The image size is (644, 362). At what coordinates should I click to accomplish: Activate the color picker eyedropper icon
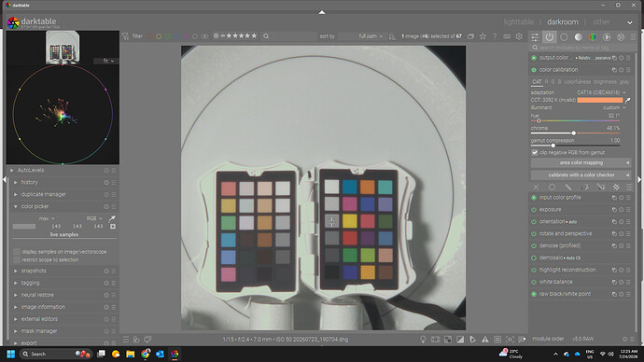pyautogui.click(x=112, y=218)
